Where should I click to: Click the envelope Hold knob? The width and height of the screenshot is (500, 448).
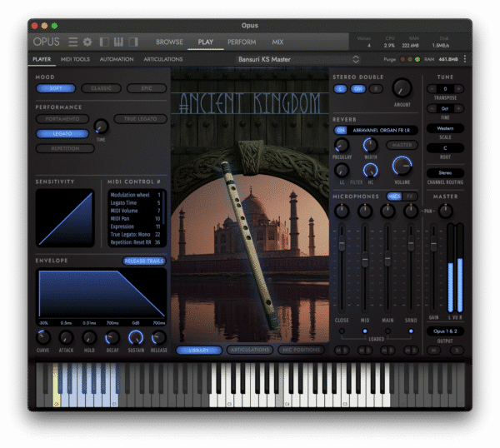pos(89,338)
